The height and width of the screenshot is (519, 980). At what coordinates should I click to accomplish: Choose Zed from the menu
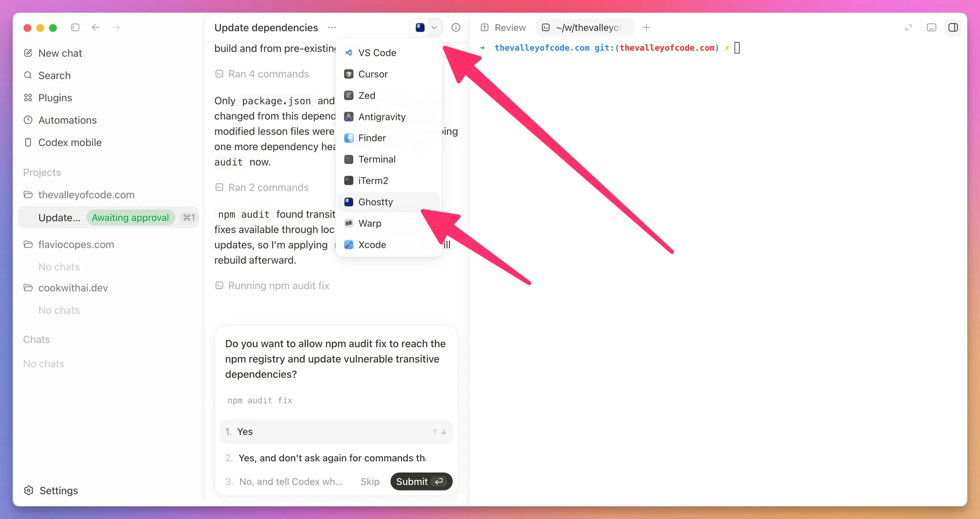coord(389,96)
